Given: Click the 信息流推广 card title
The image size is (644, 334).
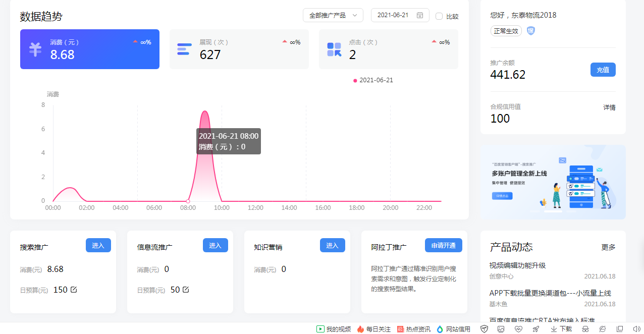Looking at the screenshot, I should 155,247.
